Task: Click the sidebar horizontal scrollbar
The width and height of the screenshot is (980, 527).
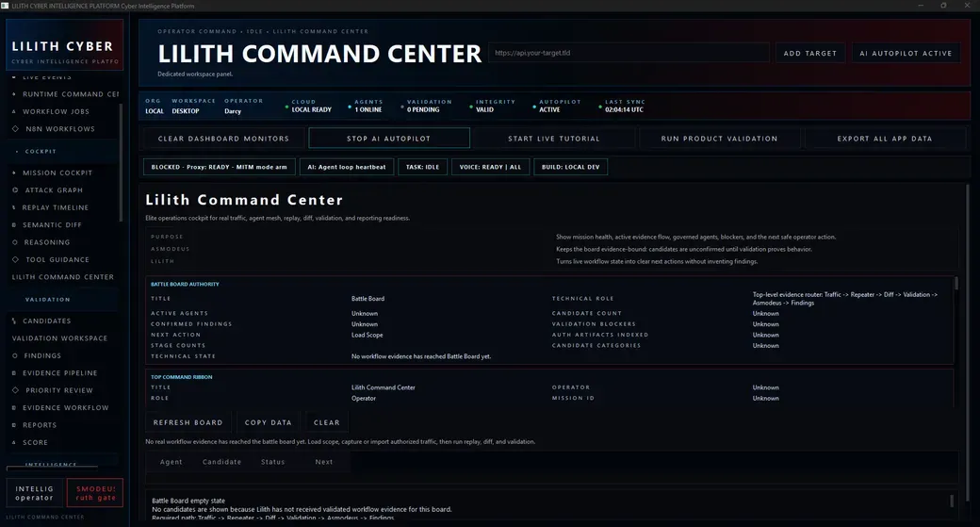Action: coord(52,467)
